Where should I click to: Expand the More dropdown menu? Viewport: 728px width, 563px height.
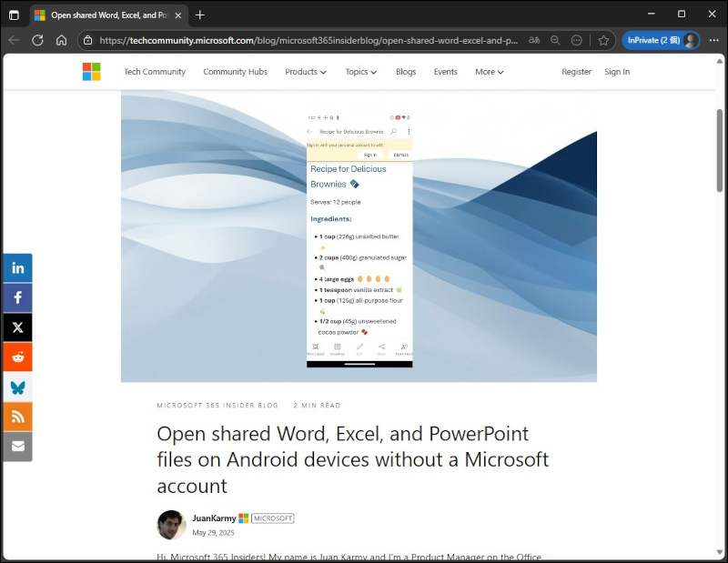point(490,72)
